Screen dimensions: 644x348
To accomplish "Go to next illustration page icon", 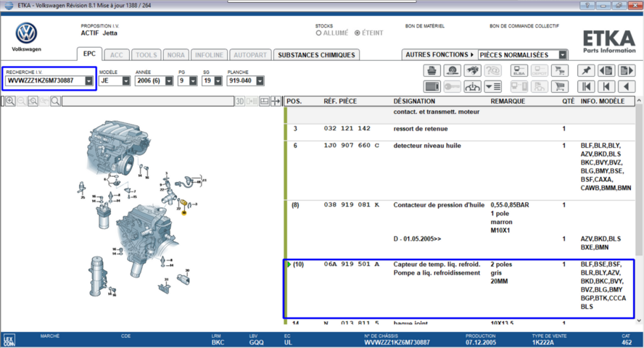I will pyautogui.click(x=627, y=70).
